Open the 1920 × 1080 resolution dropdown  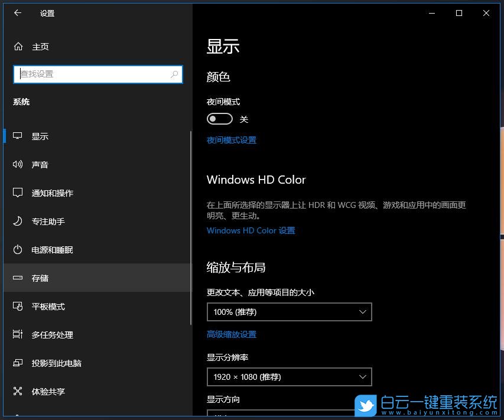[289, 376]
